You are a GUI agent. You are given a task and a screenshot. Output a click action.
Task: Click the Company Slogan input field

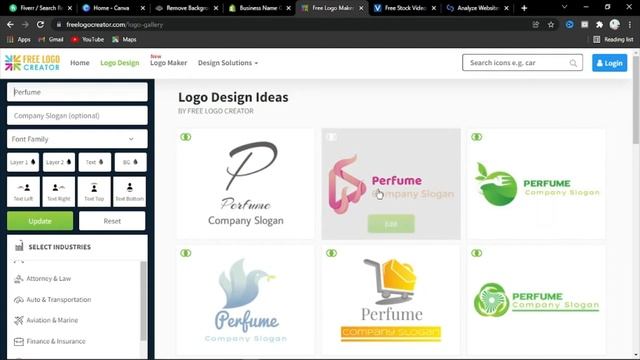point(77,116)
